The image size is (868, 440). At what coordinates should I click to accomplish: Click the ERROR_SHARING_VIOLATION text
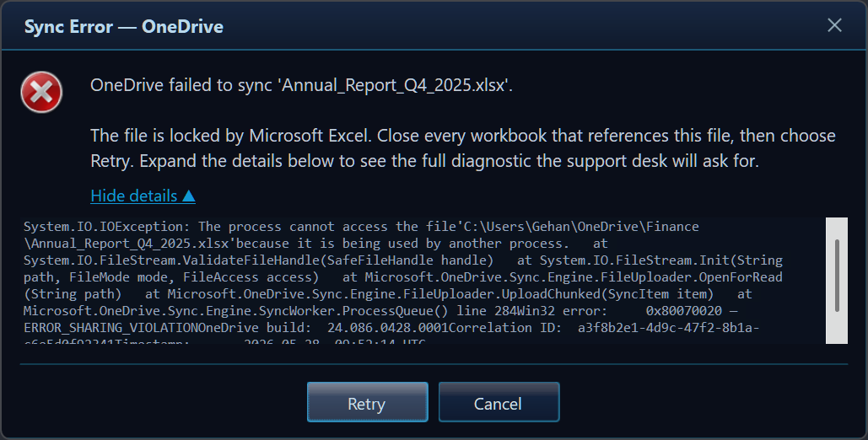click(111, 328)
